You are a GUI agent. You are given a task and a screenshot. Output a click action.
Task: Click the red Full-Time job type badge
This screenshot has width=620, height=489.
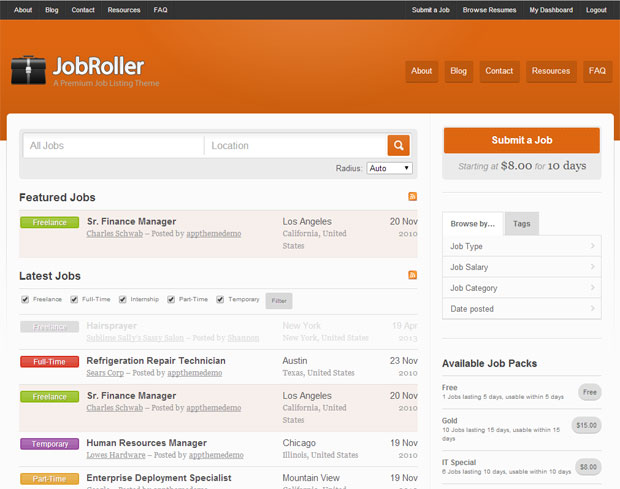[x=49, y=362]
